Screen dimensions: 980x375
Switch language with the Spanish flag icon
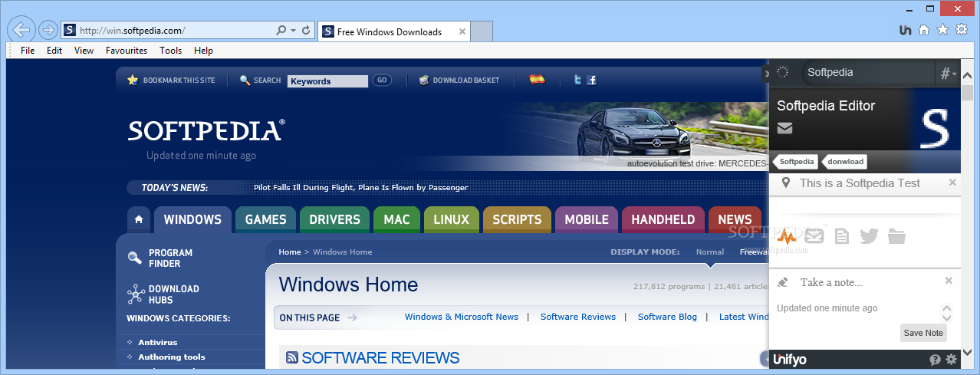pyautogui.click(x=537, y=79)
